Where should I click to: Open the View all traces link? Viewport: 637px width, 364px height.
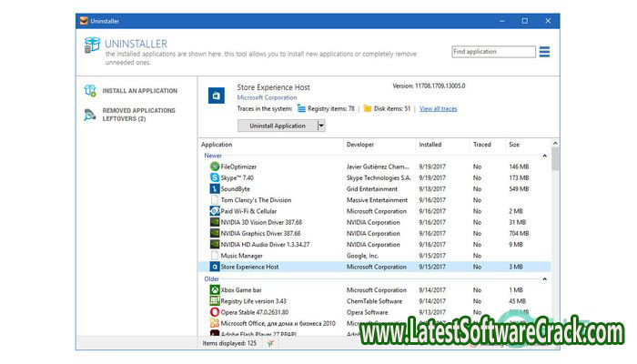[x=439, y=108]
